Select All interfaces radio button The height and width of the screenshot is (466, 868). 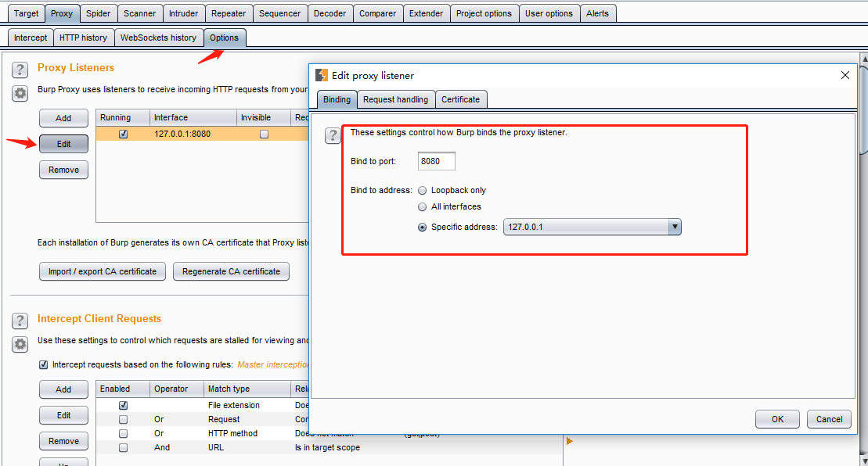(x=423, y=206)
